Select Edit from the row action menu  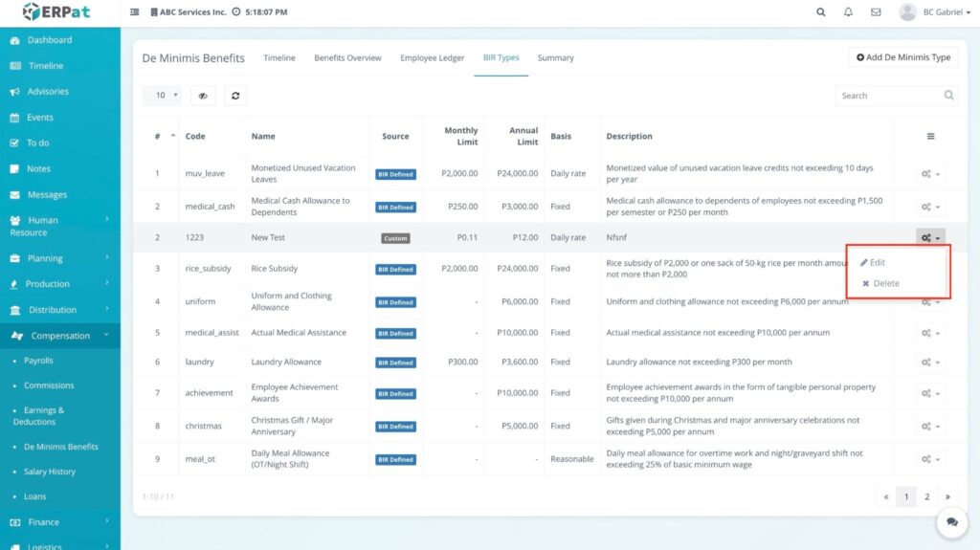pyautogui.click(x=877, y=262)
